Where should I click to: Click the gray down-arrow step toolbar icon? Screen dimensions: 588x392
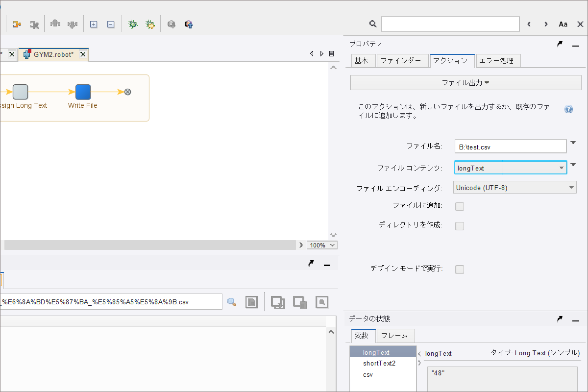(73, 24)
